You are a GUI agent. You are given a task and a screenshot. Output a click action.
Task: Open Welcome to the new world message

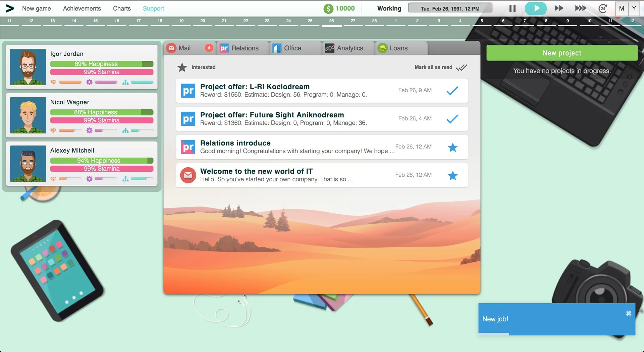[322, 175]
